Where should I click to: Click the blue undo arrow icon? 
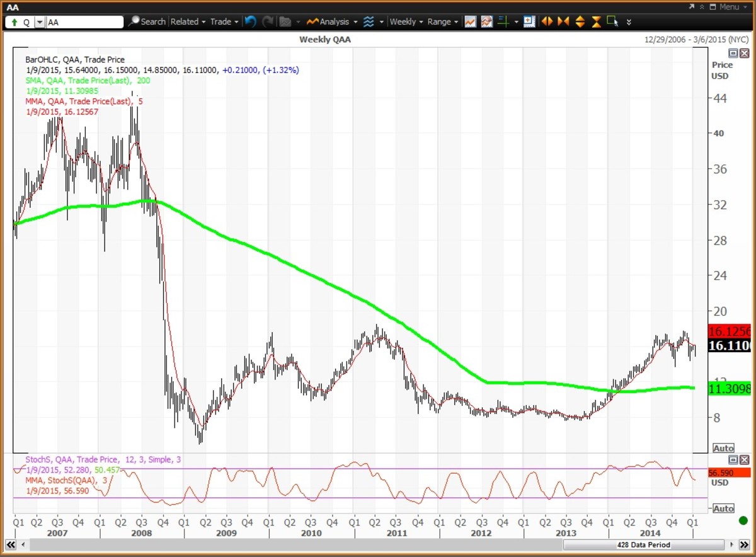(x=251, y=21)
